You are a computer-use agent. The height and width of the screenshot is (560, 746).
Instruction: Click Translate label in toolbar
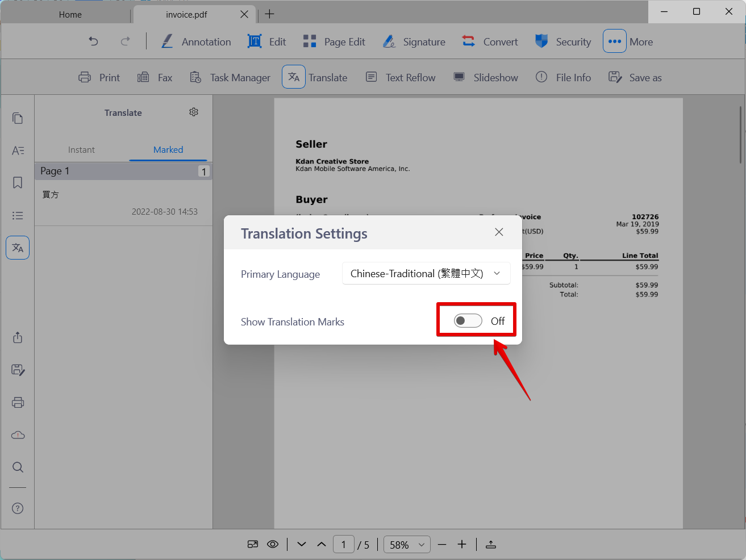pos(328,77)
